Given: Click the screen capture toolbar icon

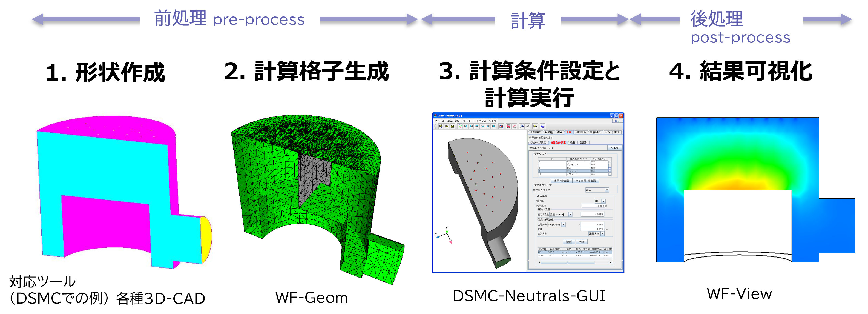Looking at the screenshot, I should [x=501, y=126].
